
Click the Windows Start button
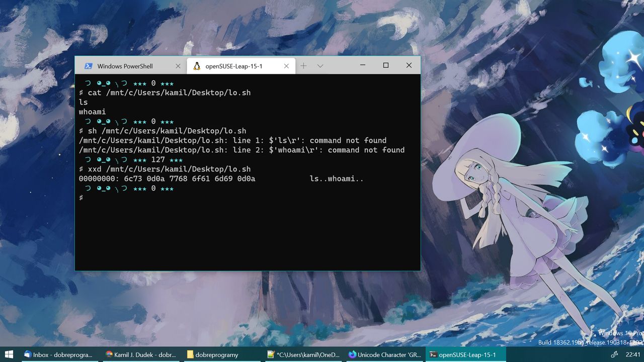[10, 354]
